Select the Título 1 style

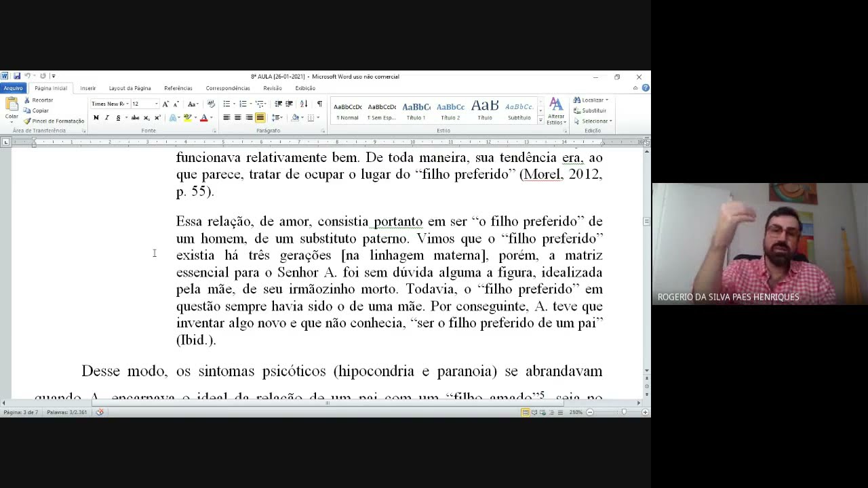pyautogui.click(x=416, y=112)
